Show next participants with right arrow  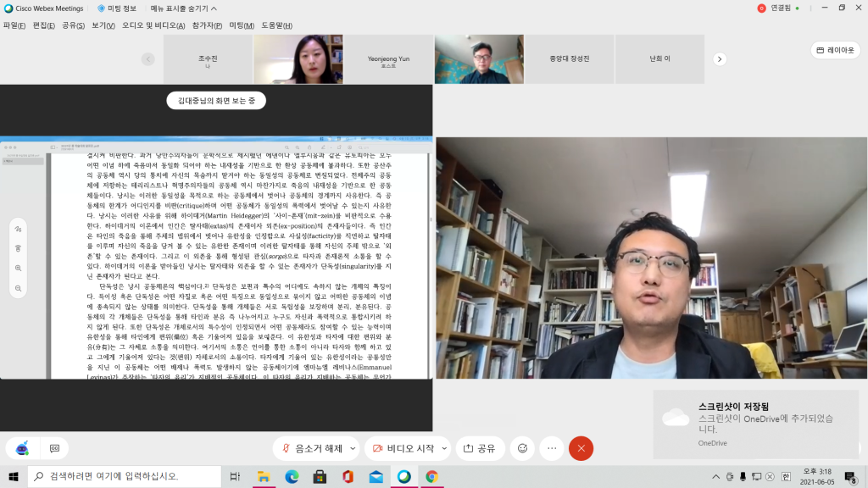720,59
